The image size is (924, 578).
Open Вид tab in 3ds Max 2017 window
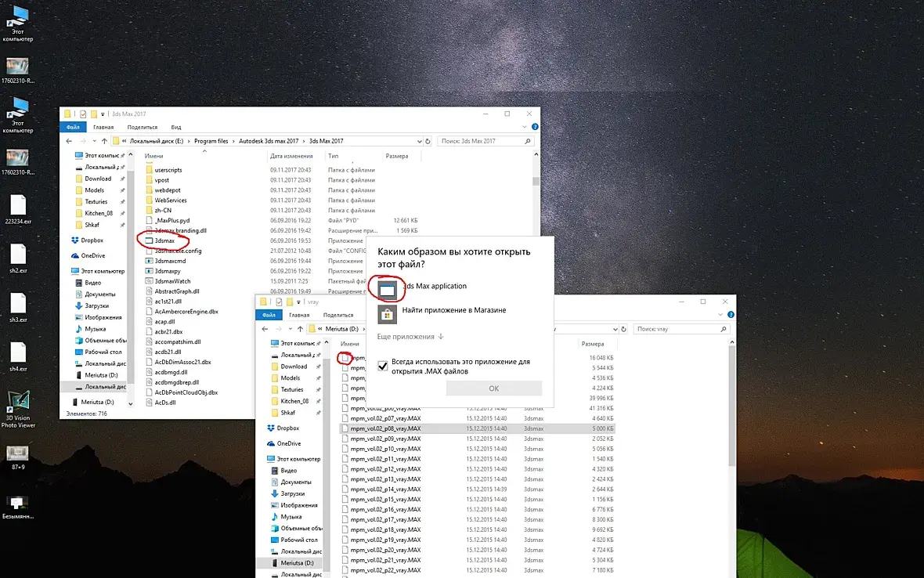pyautogui.click(x=176, y=127)
